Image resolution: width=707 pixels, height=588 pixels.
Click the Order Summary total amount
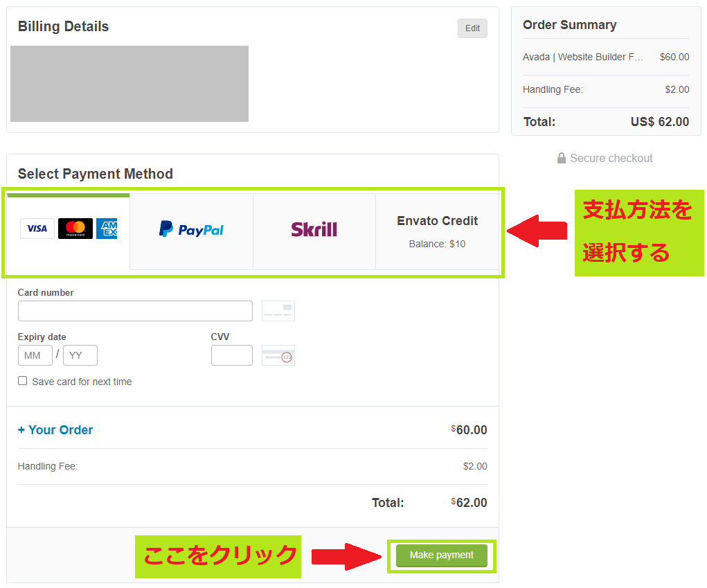pos(659,122)
